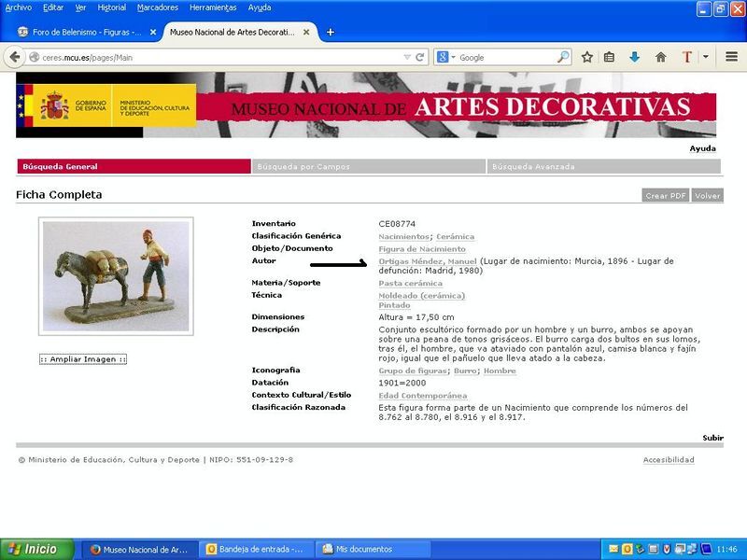Viewport: 747px width, 560px height.
Task: Open the Ortigas Méndez, Manuel author link
Action: [428, 261]
